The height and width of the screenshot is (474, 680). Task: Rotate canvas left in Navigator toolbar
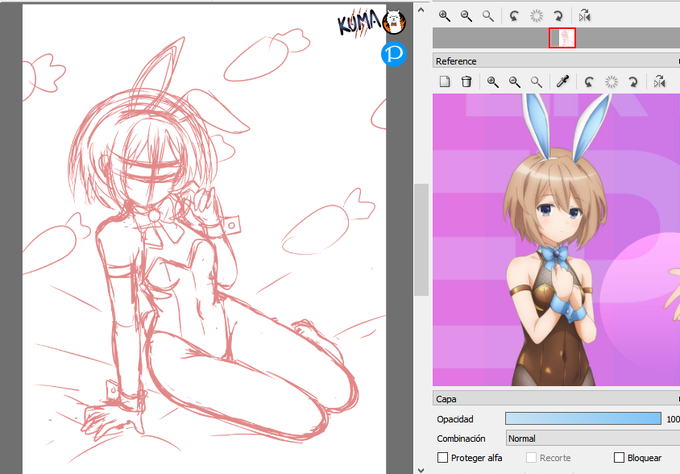(514, 16)
